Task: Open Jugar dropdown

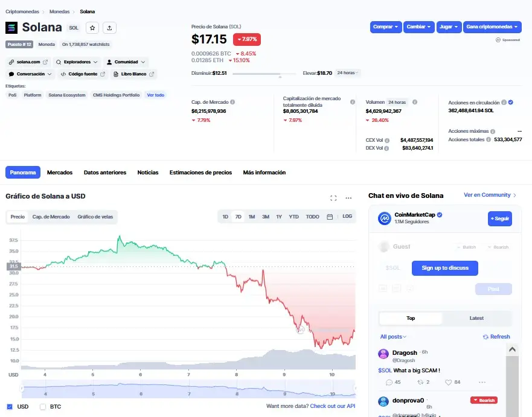Action: pyautogui.click(x=449, y=27)
